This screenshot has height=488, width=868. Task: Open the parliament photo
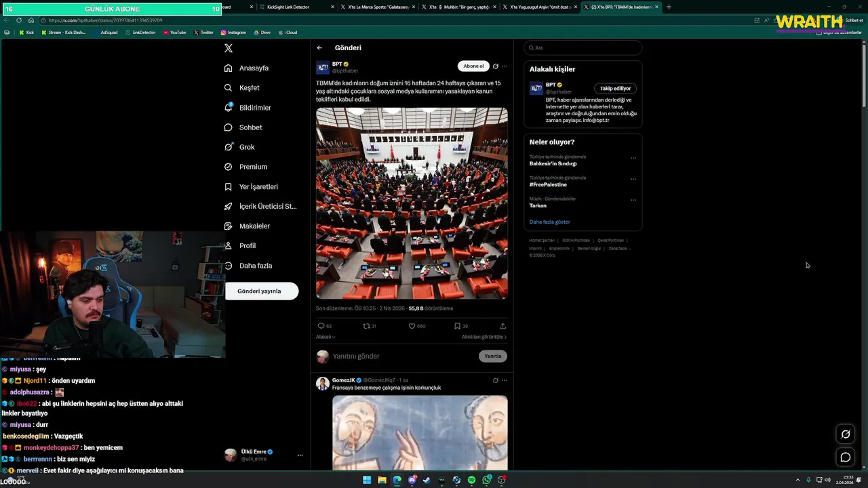[x=412, y=203]
